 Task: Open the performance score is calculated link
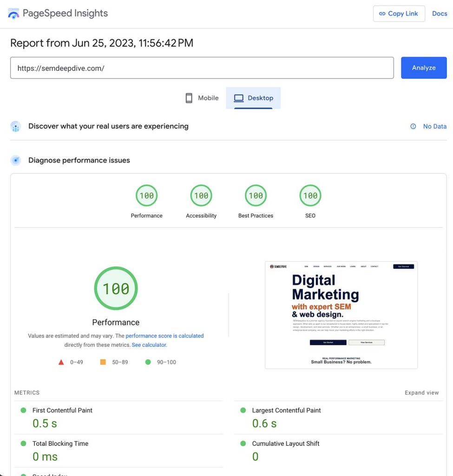tap(164, 336)
